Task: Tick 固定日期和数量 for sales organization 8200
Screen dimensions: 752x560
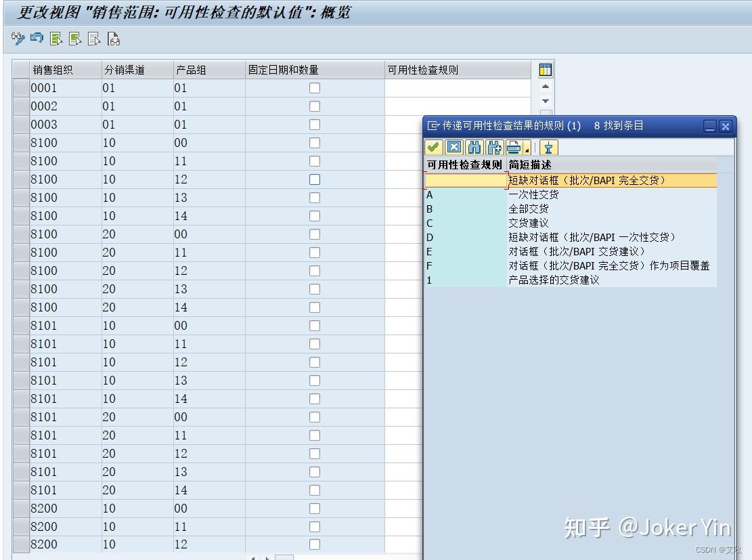Action: click(314, 509)
